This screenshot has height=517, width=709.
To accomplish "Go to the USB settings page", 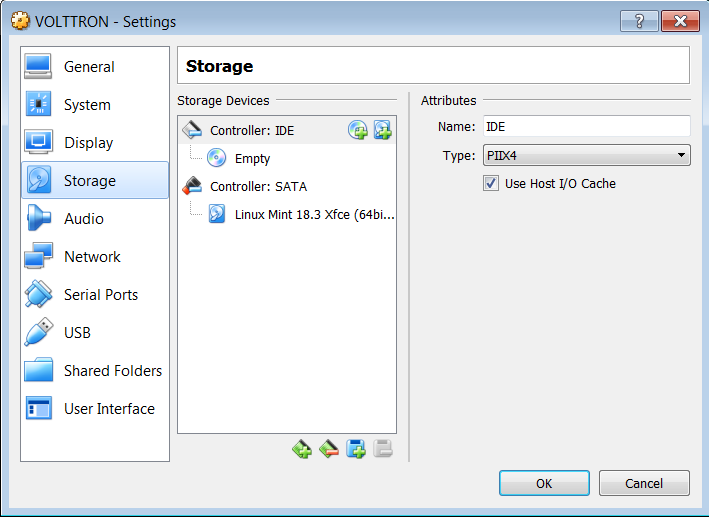I will point(95,332).
